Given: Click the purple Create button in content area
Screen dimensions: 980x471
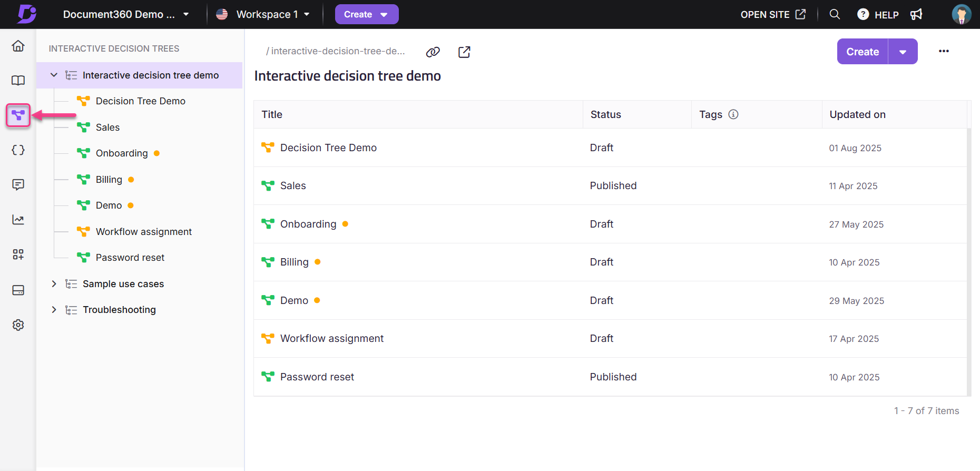Looking at the screenshot, I should click(x=863, y=52).
